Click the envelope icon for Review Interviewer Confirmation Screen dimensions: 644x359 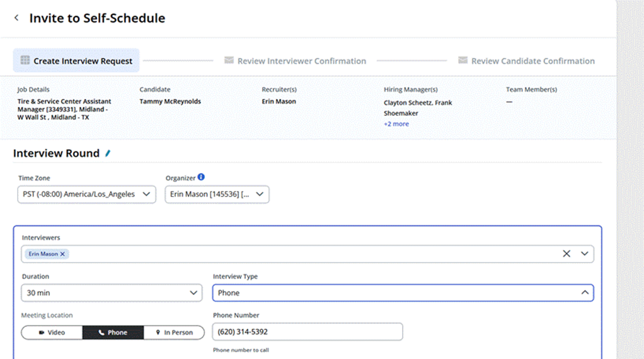point(228,60)
